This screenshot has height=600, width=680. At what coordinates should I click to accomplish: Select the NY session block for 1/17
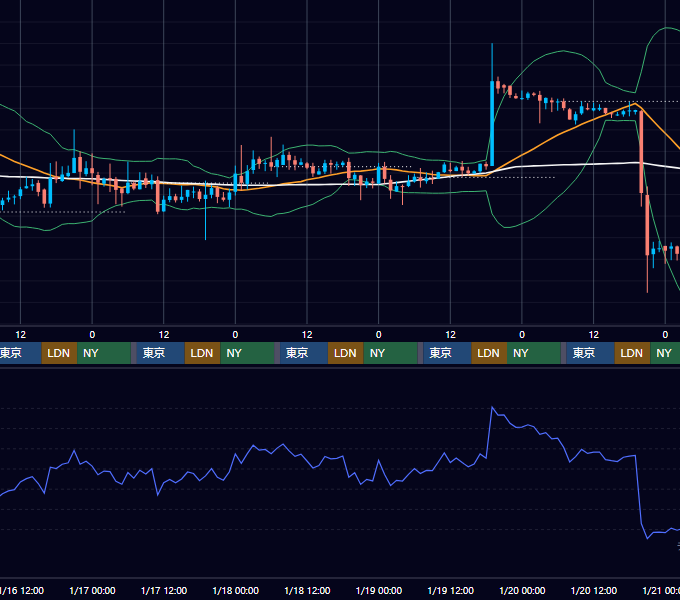(x=247, y=353)
